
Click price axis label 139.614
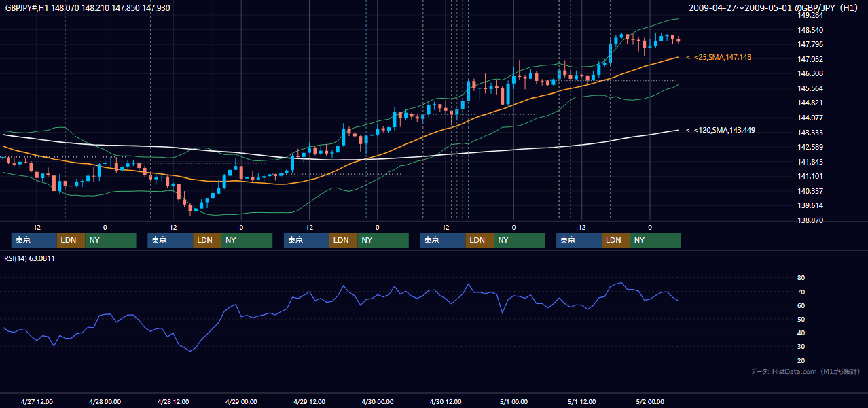(x=810, y=205)
